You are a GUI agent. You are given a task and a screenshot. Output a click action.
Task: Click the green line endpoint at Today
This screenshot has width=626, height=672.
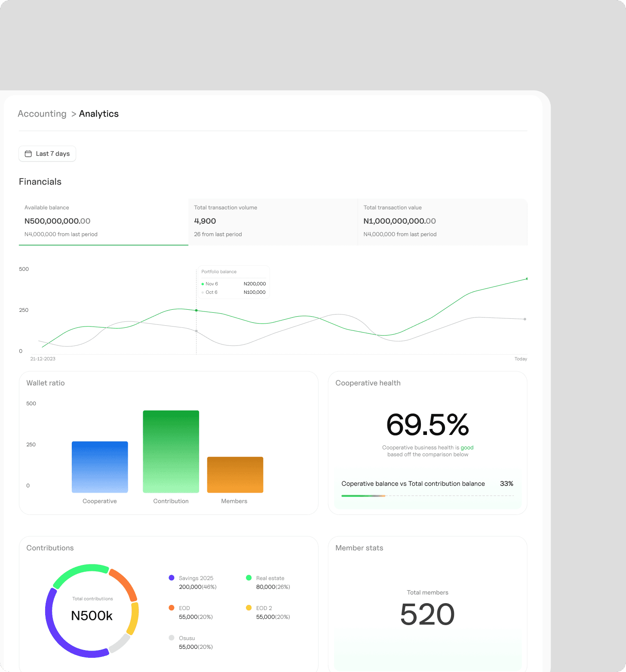point(527,279)
